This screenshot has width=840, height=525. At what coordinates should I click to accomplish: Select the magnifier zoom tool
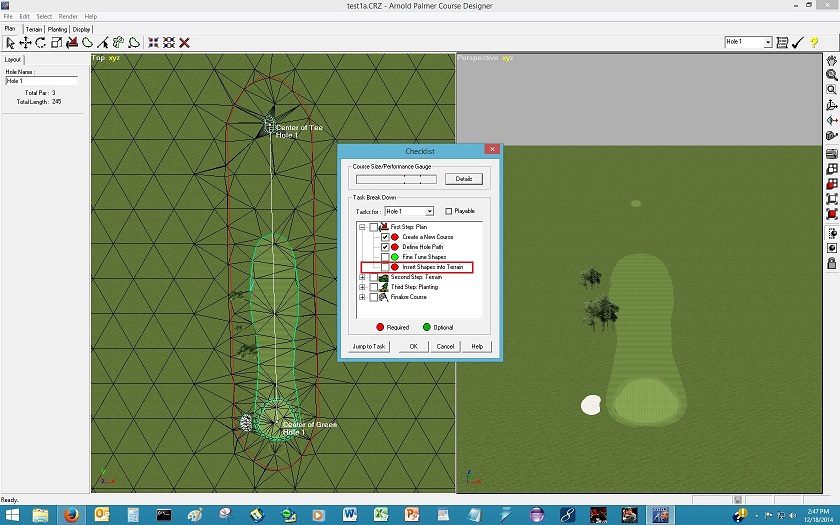pos(831,76)
